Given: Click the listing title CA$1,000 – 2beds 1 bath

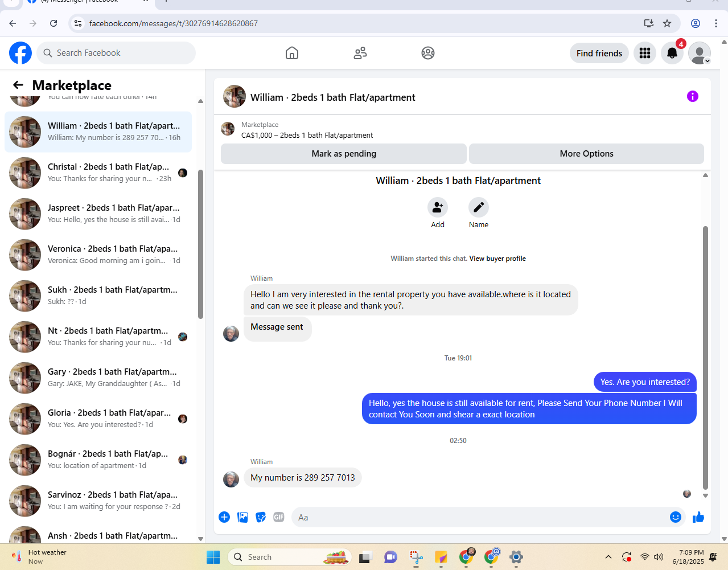Looking at the screenshot, I should point(307,136).
